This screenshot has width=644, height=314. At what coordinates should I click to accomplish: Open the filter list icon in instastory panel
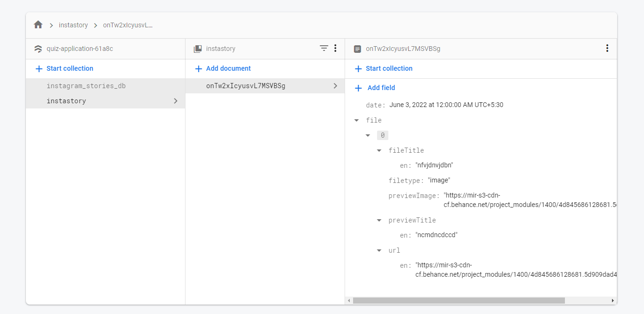coord(324,48)
